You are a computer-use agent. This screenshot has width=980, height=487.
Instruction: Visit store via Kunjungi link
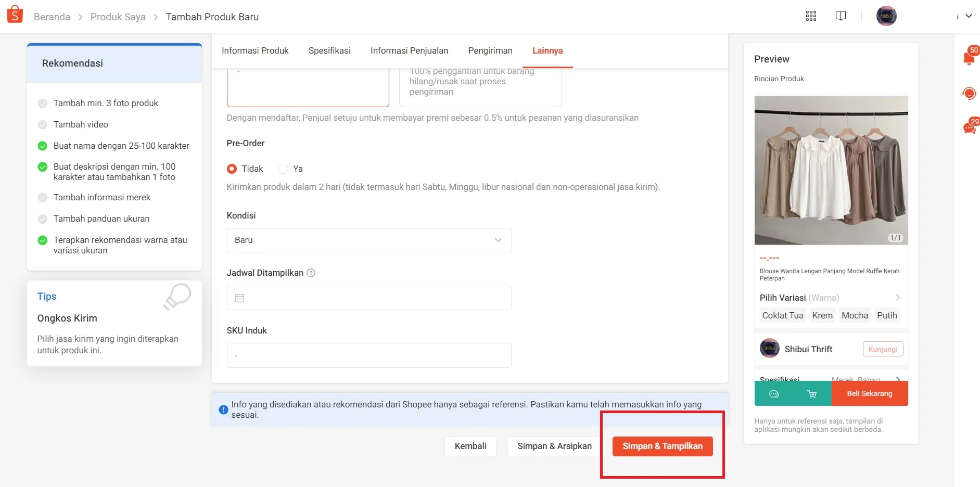pos(882,349)
